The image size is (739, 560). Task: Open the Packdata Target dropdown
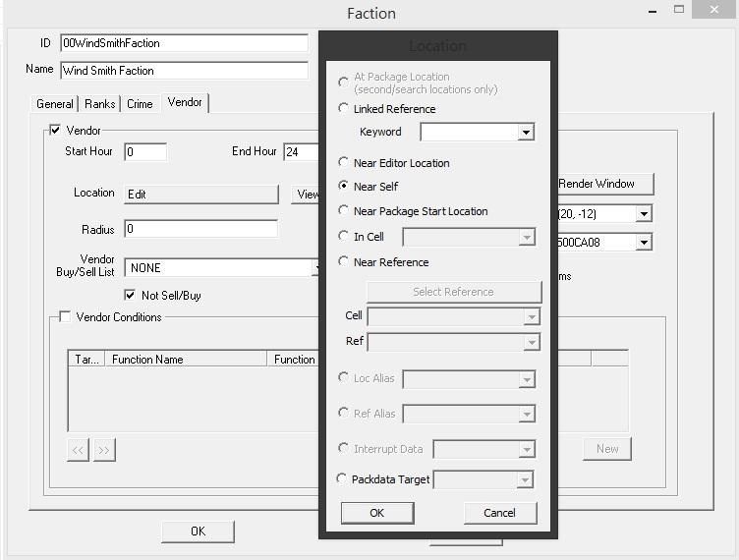525,480
